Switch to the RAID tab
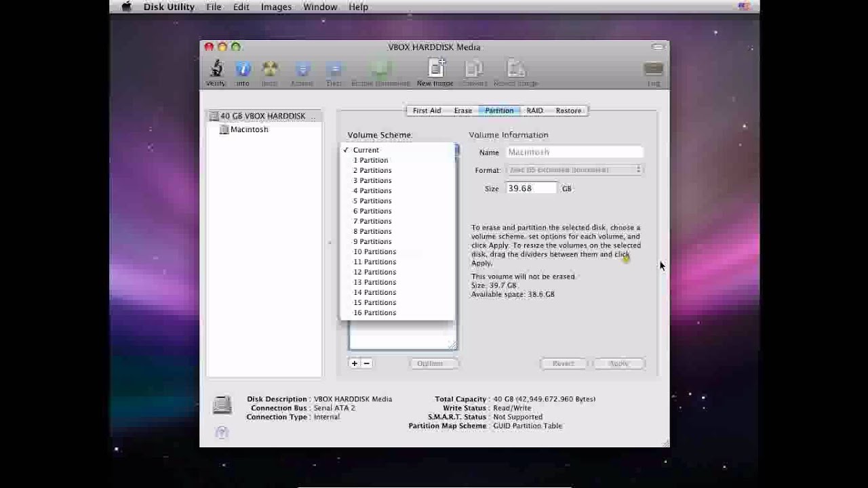 click(x=535, y=110)
